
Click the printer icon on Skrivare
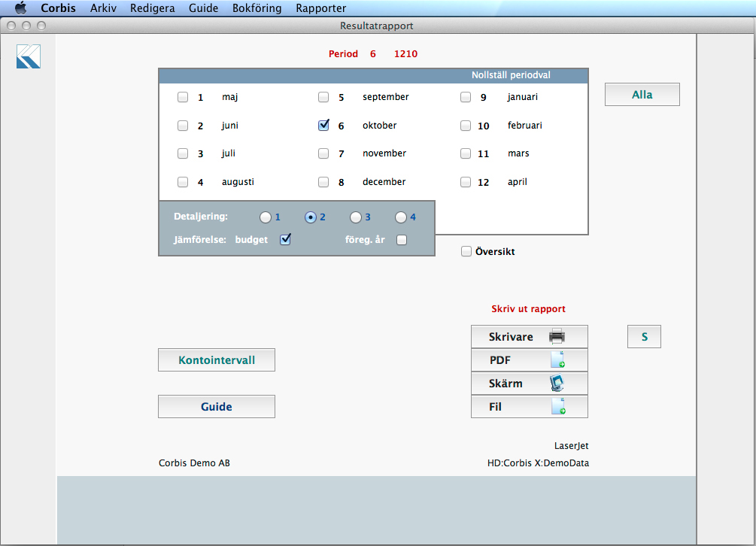[557, 336]
